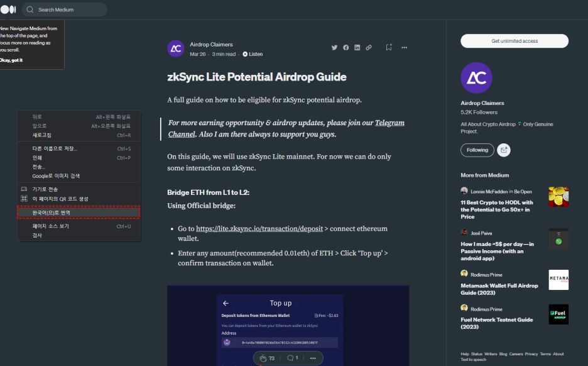Select Forward (앞으로) in context menu
This screenshot has width=588, height=366.
(79, 126)
